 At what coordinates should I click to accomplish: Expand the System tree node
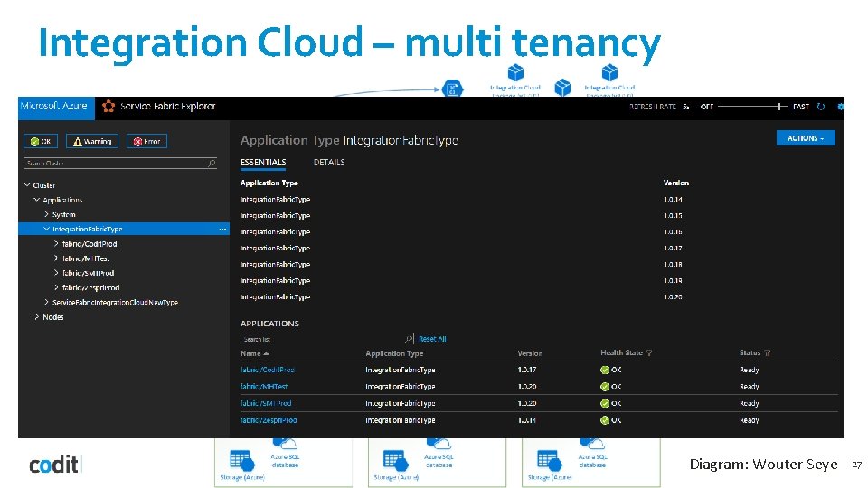coord(46,214)
